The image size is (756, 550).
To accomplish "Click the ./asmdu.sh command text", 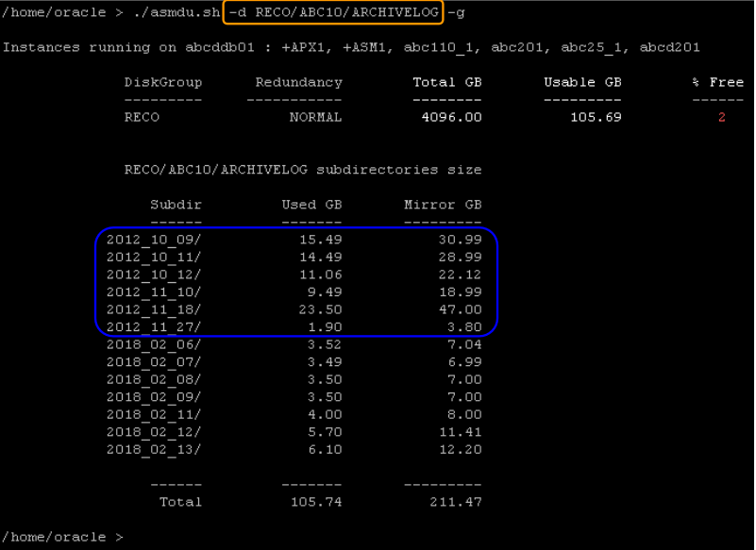I will pyautogui.click(x=176, y=12).
